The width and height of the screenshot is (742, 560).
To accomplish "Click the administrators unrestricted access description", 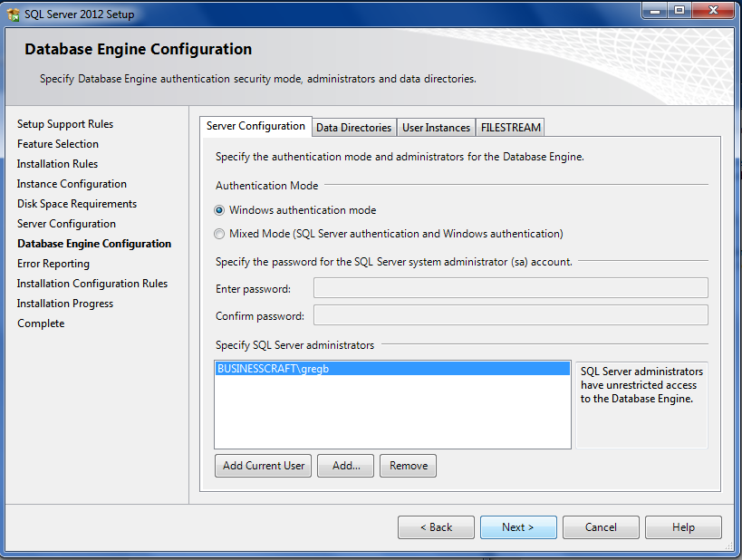I will pos(641,385).
